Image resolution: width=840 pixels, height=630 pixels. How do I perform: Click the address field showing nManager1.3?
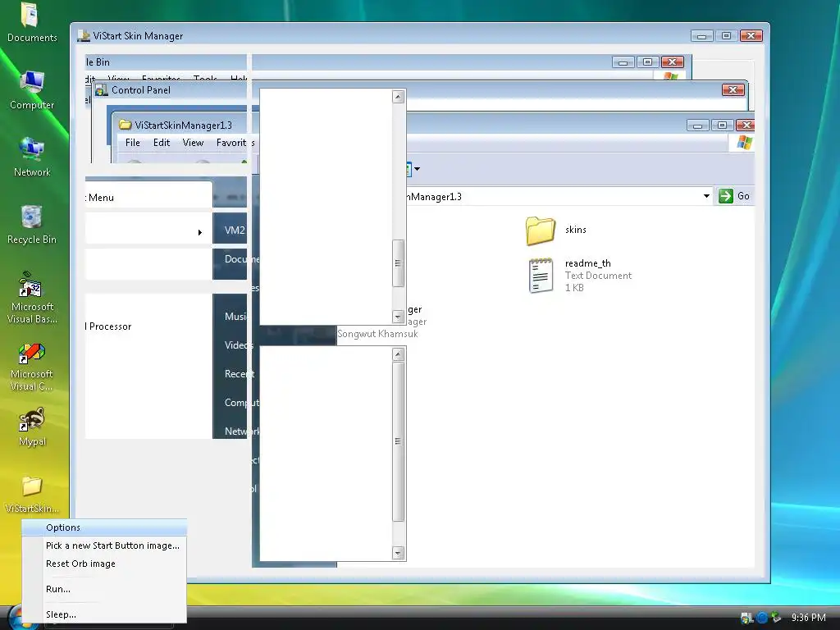(x=554, y=196)
